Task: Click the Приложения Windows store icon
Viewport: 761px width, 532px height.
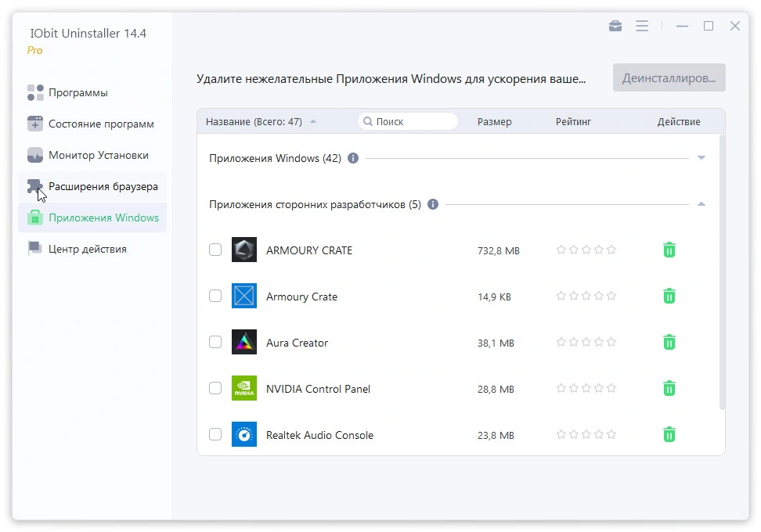Action: tap(35, 217)
